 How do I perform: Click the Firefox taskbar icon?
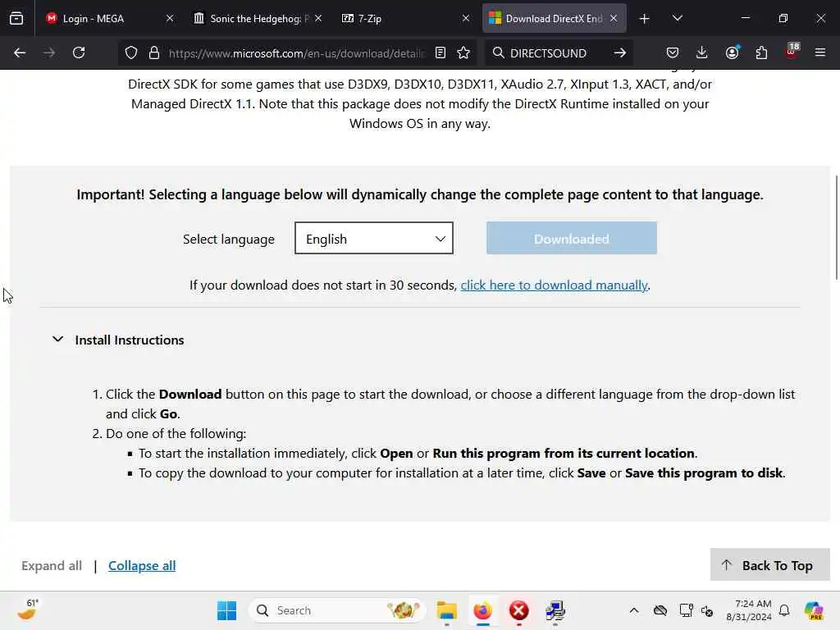(482, 610)
